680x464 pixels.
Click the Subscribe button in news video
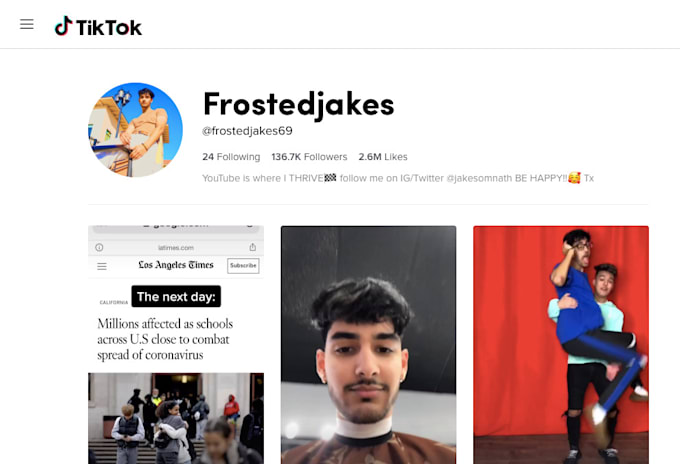tap(243, 265)
